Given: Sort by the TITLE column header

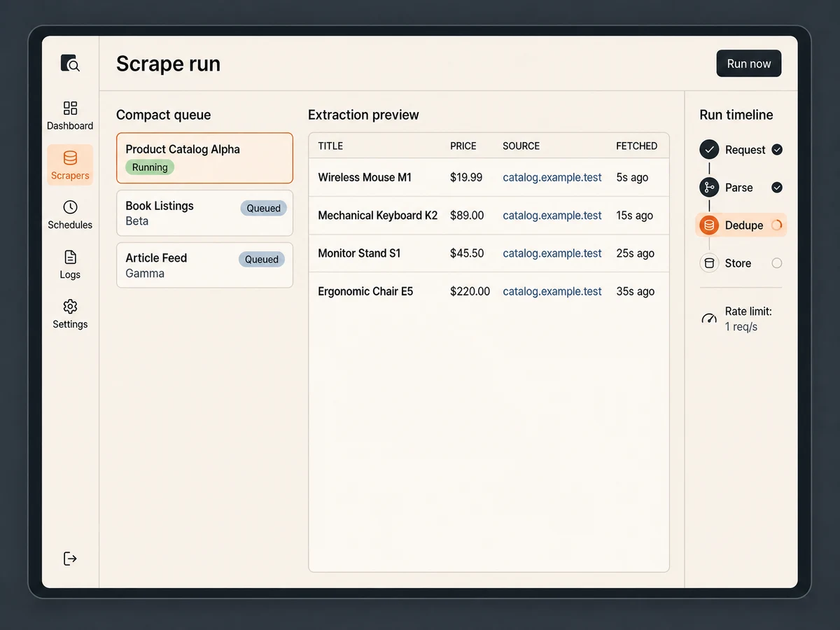Looking at the screenshot, I should [330, 146].
